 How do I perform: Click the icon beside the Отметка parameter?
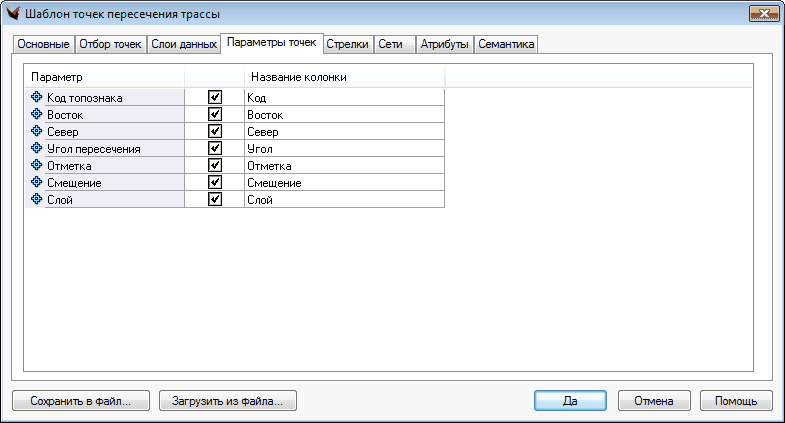point(38,165)
